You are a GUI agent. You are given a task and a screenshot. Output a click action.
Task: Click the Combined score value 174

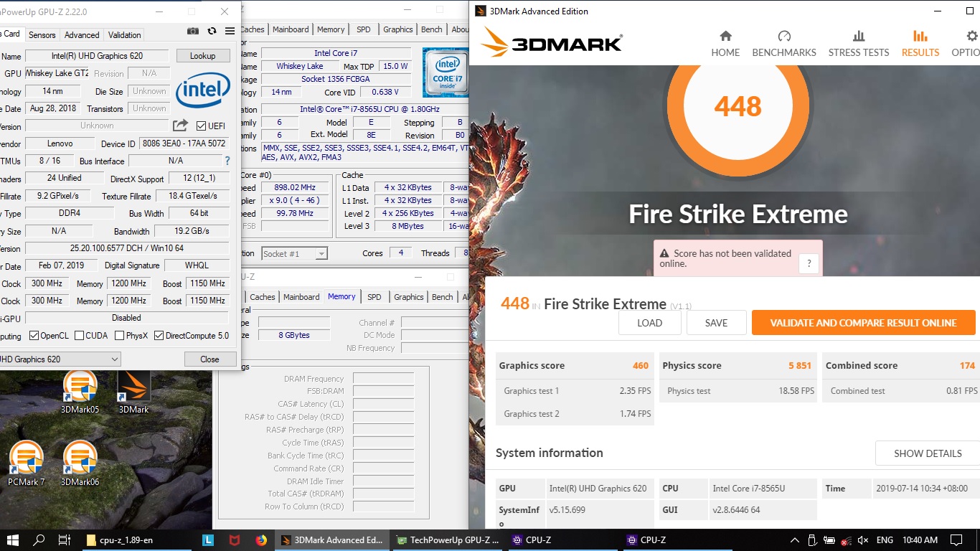pyautogui.click(x=967, y=365)
